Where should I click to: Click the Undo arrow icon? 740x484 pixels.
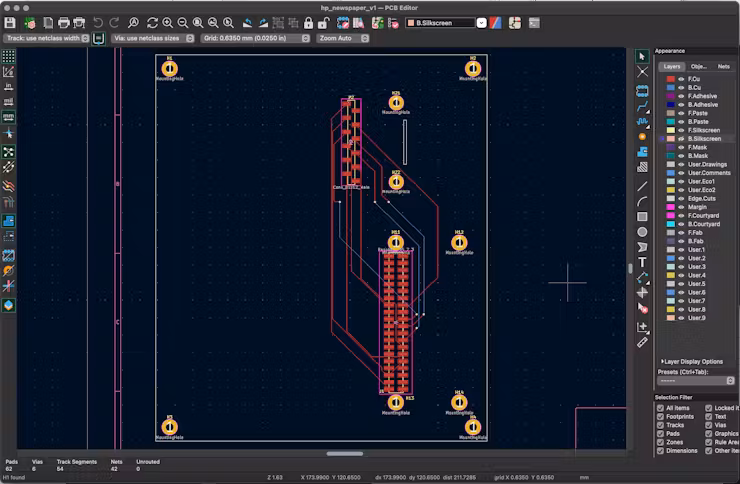[98, 22]
